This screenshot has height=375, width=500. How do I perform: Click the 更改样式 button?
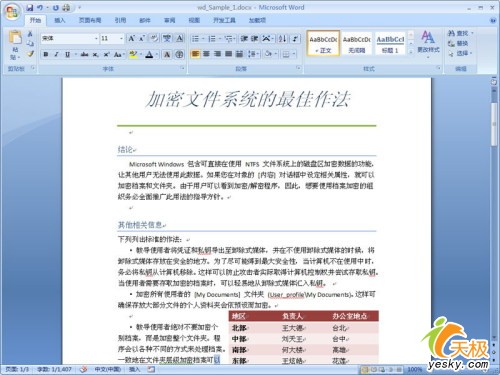point(428,42)
